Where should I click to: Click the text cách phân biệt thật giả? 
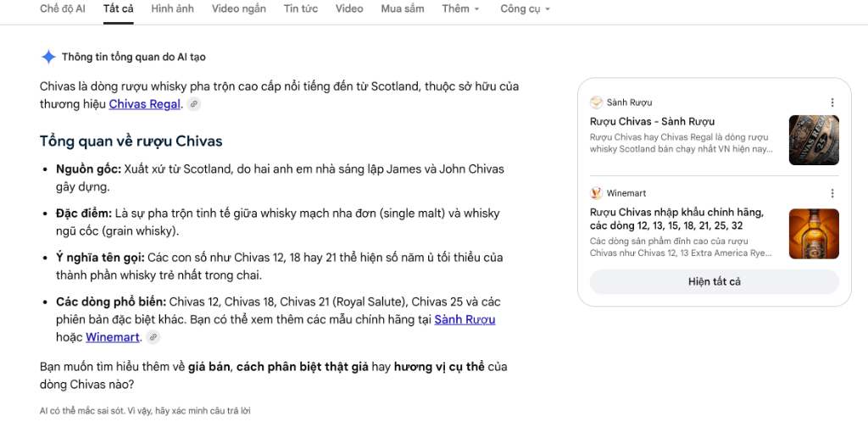pyautogui.click(x=303, y=367)
